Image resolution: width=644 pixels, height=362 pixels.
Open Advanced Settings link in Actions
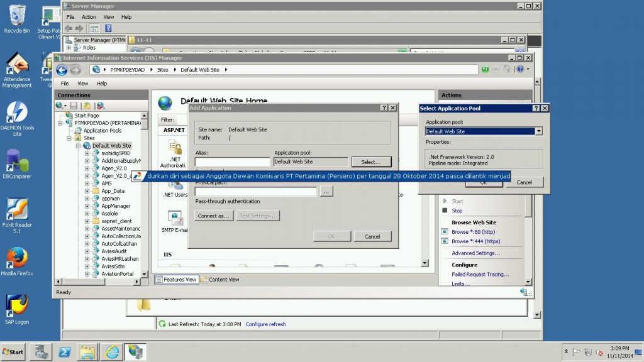click(x=475, y=253)
